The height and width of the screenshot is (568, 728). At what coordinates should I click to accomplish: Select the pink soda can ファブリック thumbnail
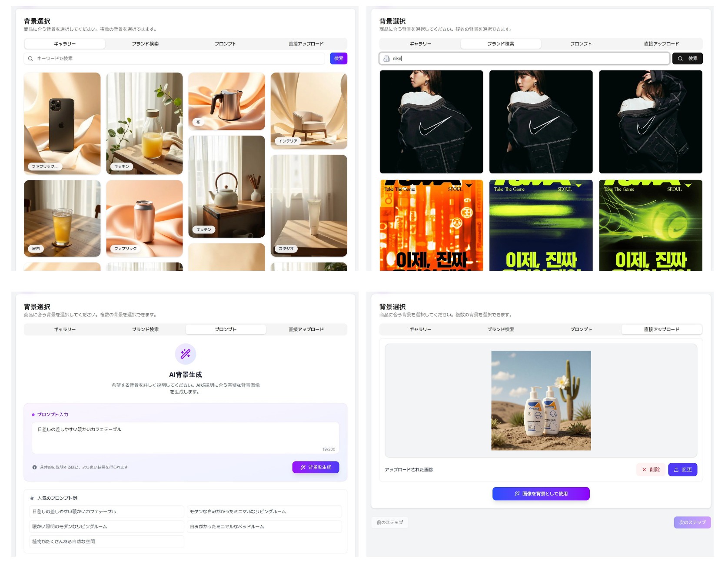coord(144,219)
